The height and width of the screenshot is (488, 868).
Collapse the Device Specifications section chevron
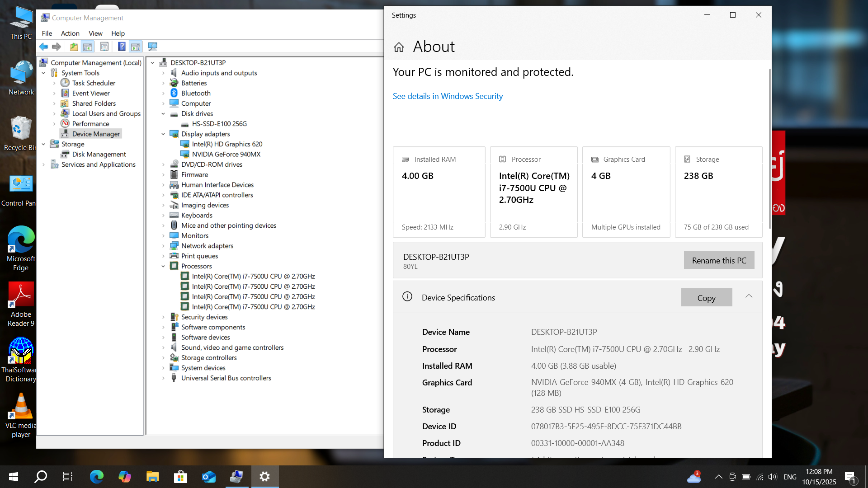[749, 296]
